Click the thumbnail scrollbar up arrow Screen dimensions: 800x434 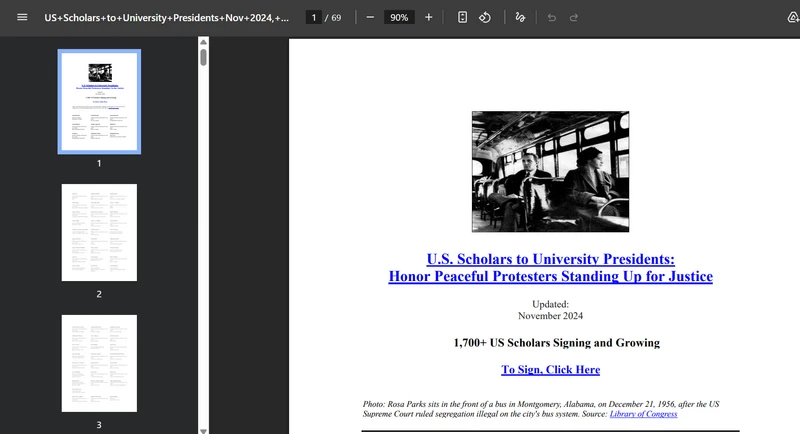[204, 42]
